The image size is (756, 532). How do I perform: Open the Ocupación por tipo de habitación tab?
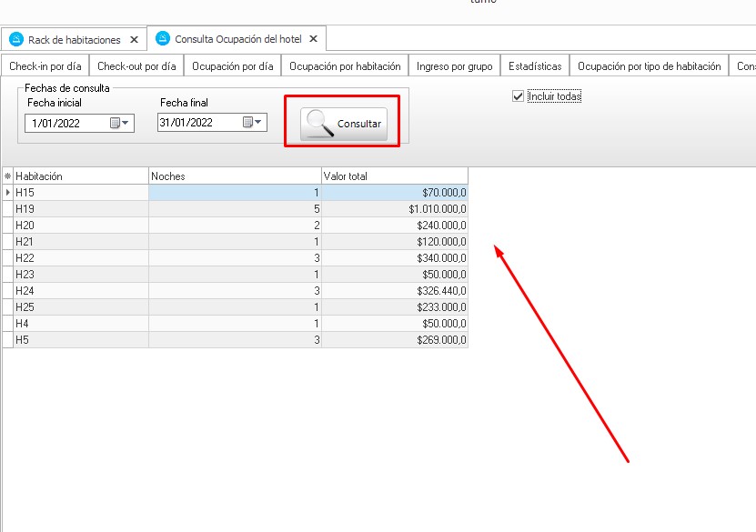(649, 66)
